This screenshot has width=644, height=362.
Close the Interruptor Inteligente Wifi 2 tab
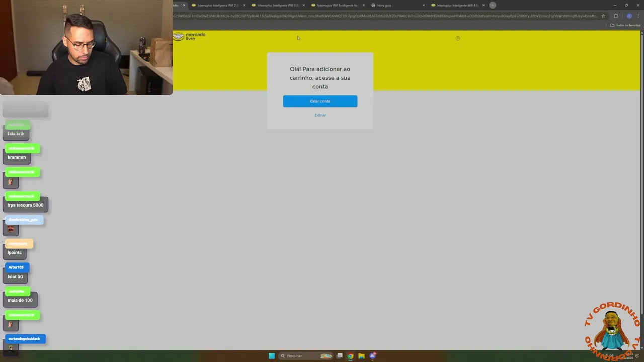(x=244, y=5)
